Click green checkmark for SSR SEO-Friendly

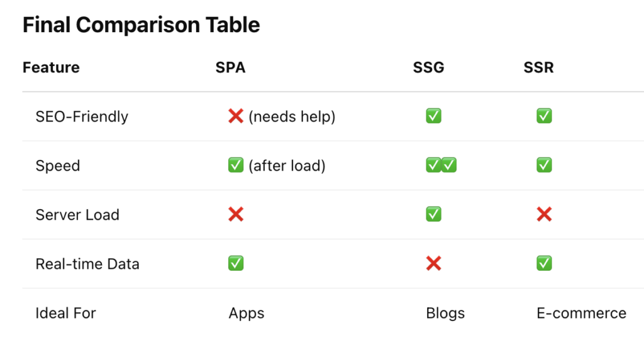pos(544,116)
